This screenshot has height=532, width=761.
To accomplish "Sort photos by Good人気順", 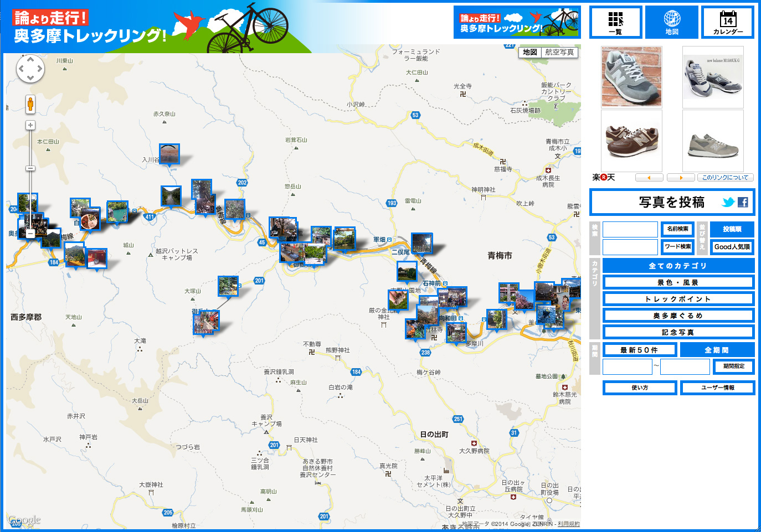I will click(x=732, y=247).
